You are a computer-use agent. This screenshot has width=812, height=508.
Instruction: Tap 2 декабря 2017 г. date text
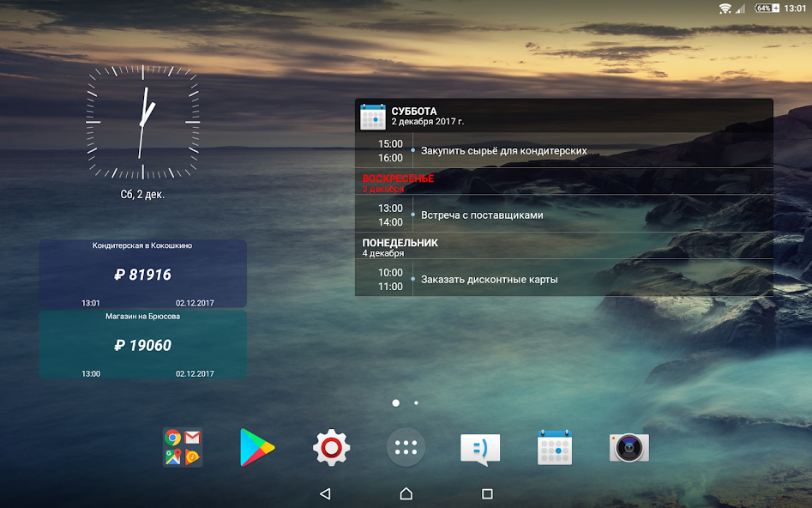[428, 121]
